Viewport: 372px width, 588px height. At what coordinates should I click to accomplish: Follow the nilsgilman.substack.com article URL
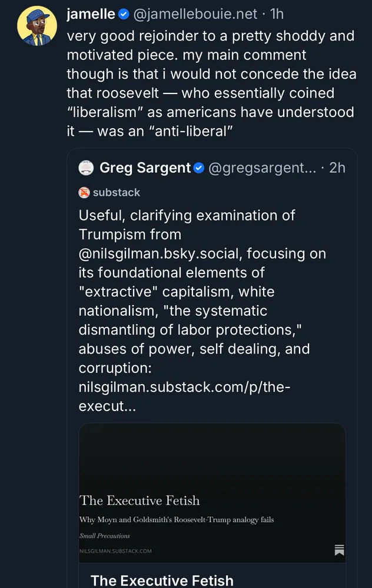click(184, 387)
